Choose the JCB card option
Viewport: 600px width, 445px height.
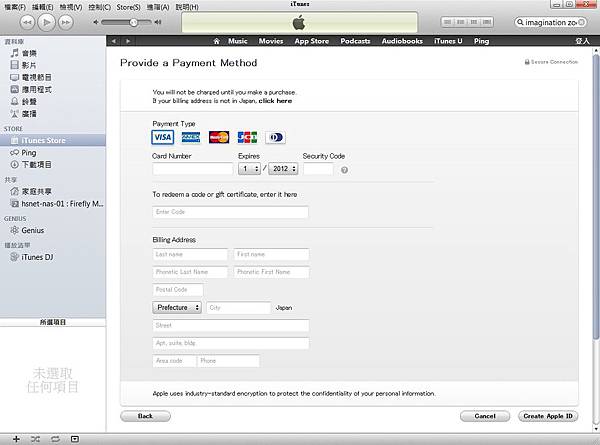pos(247,137)
